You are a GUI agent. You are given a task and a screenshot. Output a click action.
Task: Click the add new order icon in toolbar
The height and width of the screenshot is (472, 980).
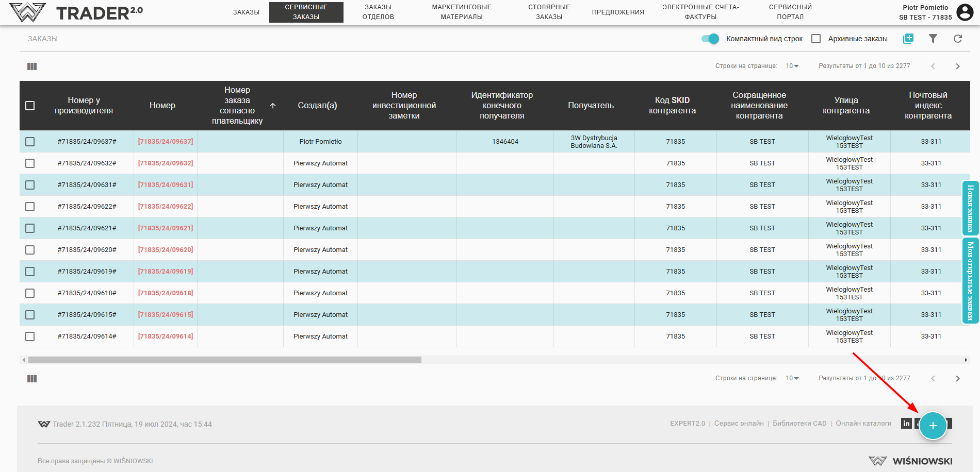908,39
